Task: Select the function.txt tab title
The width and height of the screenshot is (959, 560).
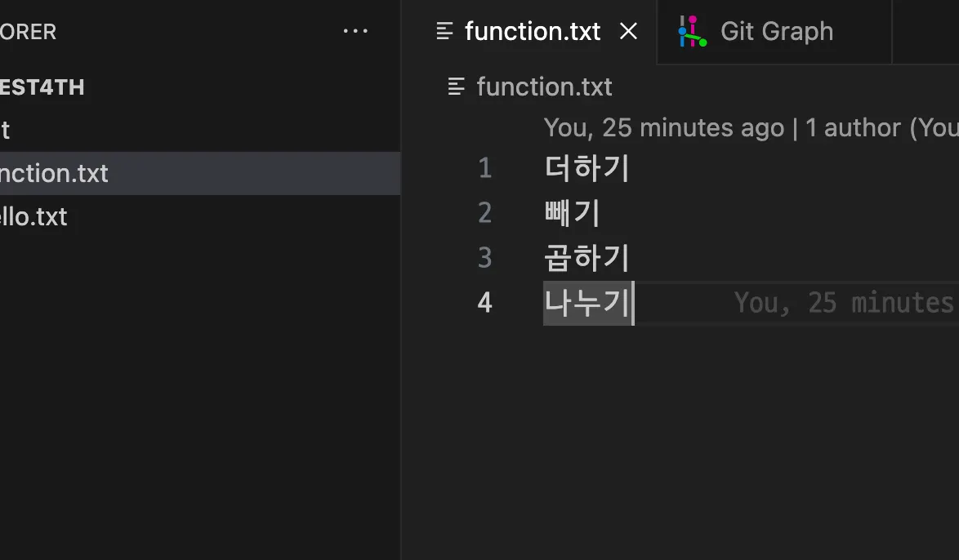Action: pyautogui.click(x=533, y=32)
